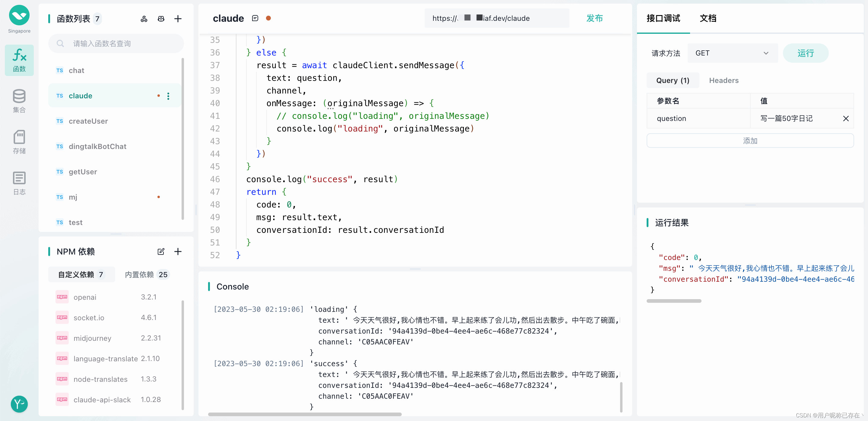Viewport: 868px width, 421px height.
Task: Open the 函数 functions sidebar section
Action: click(x=19, y=60)
